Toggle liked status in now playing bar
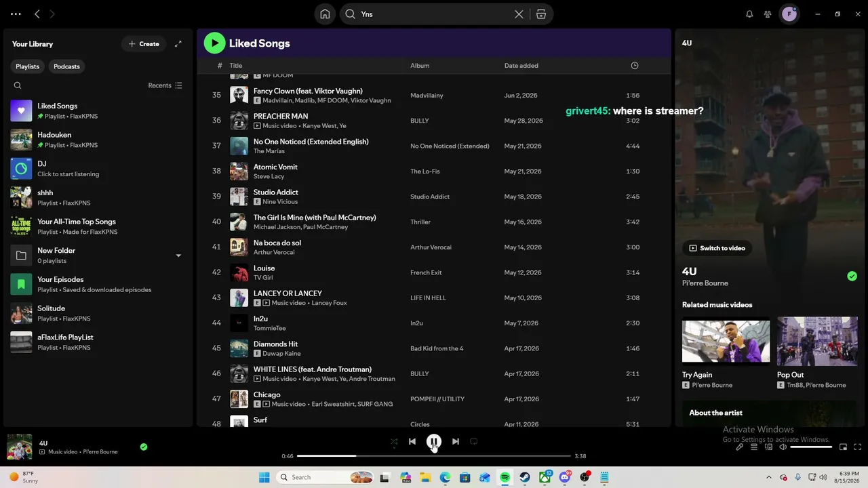 (x=144, y=447)
